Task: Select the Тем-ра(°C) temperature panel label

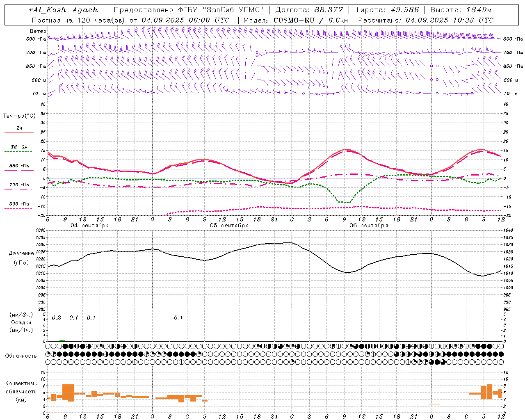Action: tap(19, 116)
